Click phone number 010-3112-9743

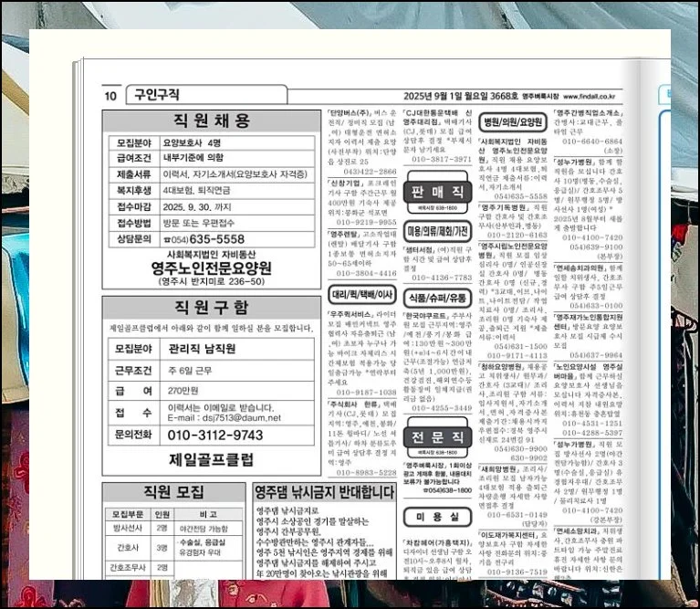coord(215,436)
